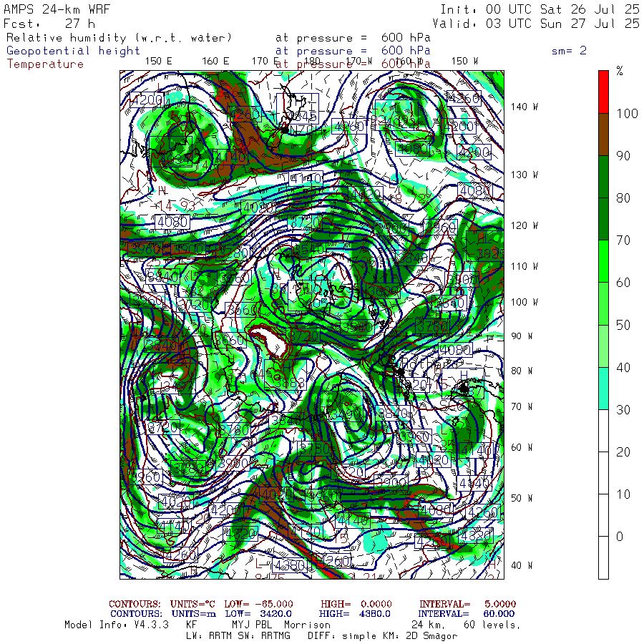
Task: Click the '70 W' label right of map
Action: point(522,406)
